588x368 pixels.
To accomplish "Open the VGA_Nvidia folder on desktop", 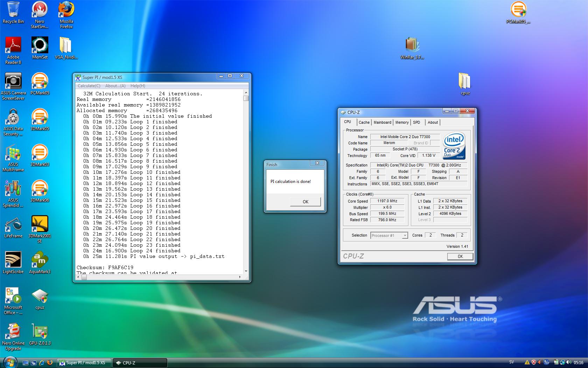I will (66, 48).
